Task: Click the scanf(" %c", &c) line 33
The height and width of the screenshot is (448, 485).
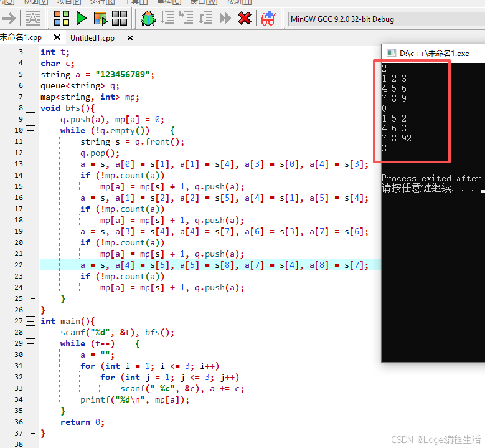Action: [x=182, y=388]
